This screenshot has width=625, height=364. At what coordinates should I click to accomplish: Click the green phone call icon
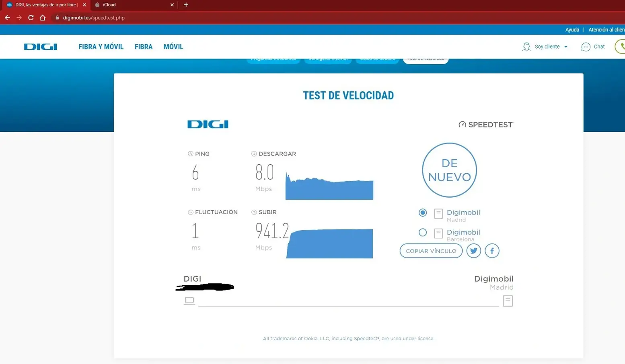[x=621, y=47]
